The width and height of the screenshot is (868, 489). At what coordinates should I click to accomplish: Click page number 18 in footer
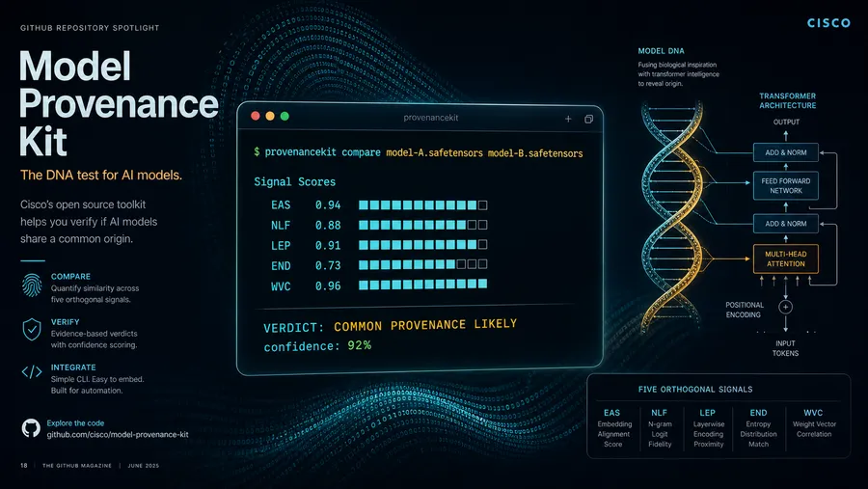[x=24, y=466]
